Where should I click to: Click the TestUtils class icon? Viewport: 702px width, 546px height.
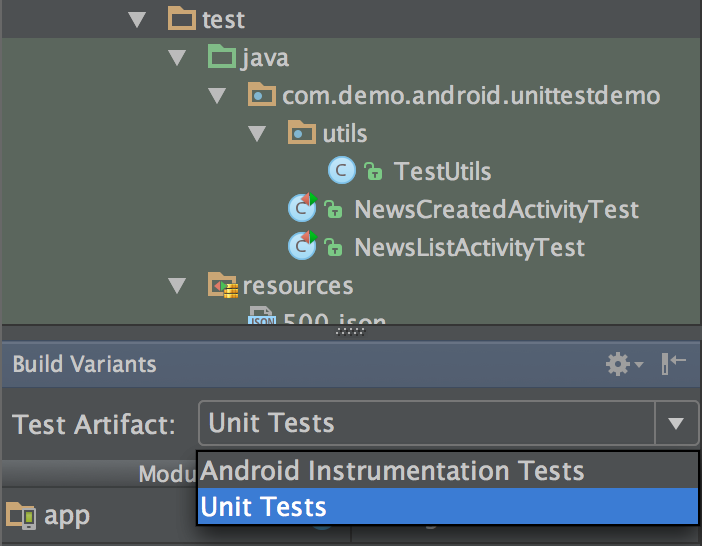(x=342, y=171)
